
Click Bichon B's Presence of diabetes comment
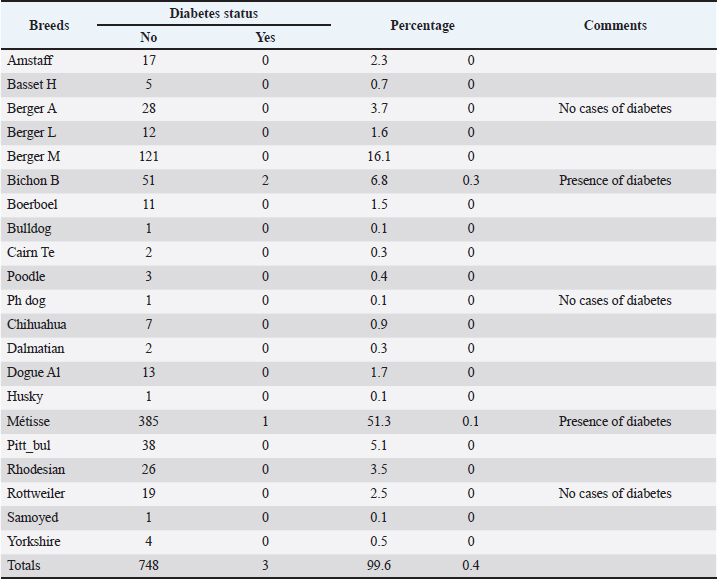click(x=615, y=180)
